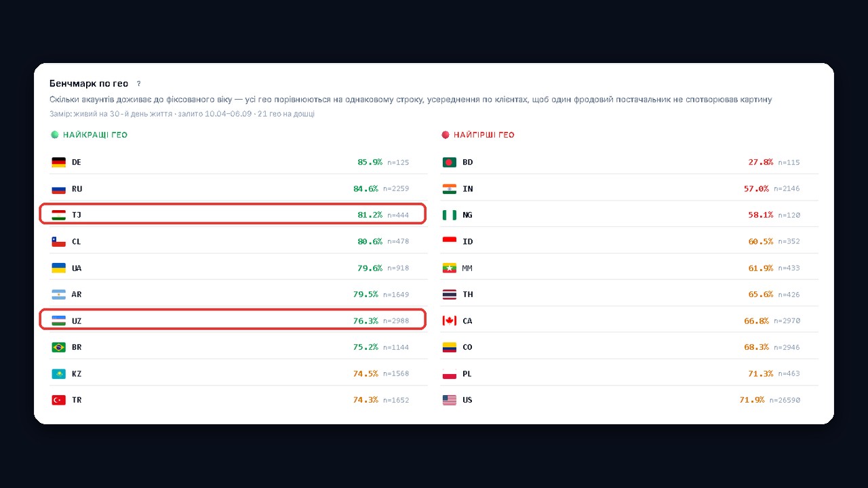Screen dimensions: 868x488
Task: Click the 79.6% value for UA
Action: coord(370,268)
